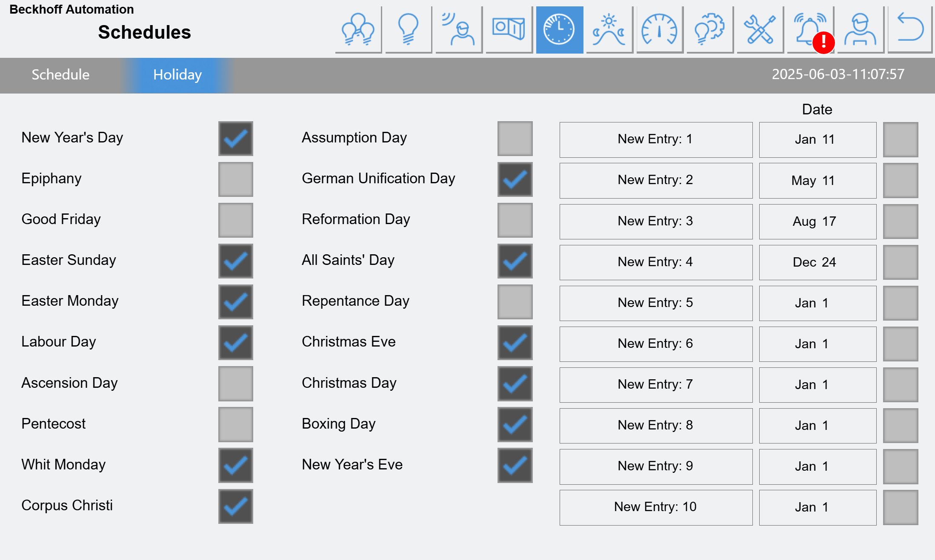Toggle Christmas Day checkbox
This screenshot has width=935, height=560.
tap(515, 384)
